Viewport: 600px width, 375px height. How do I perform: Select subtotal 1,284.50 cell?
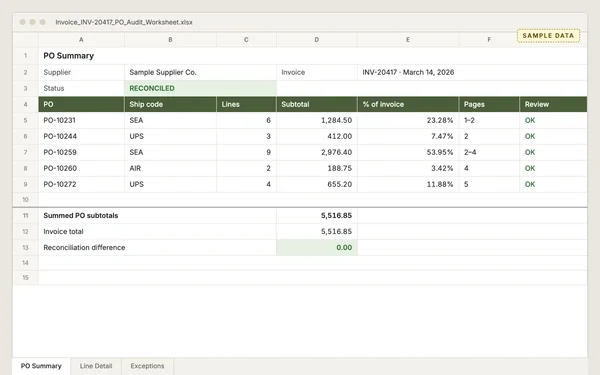pyautogui.click(x=317, y=121)
